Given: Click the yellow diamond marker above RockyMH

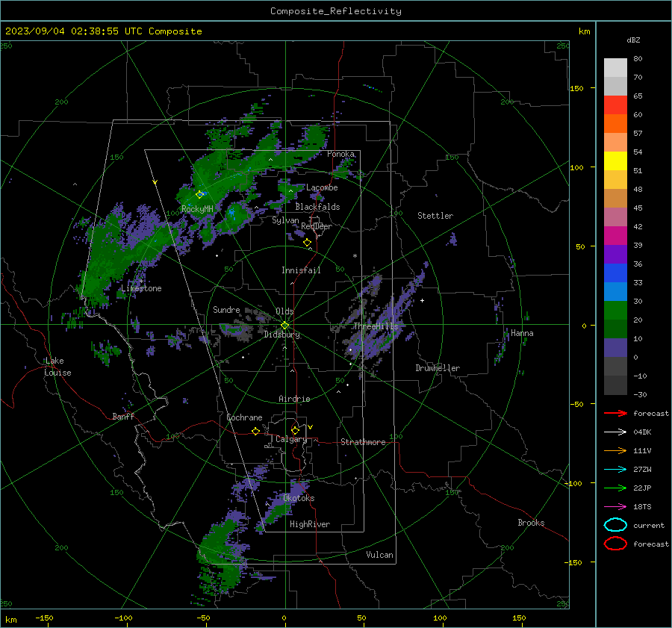Looking at the screenshot, I should (199, 195).
